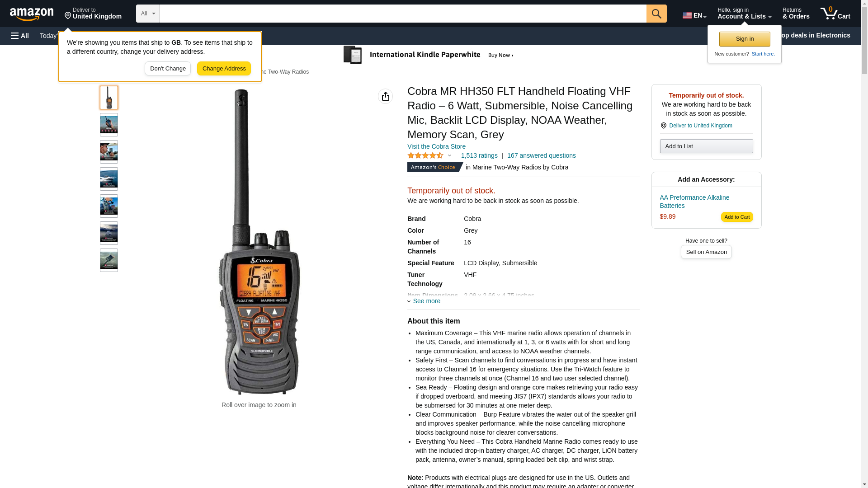Open Returns & Orders

(x=796, y=14)
